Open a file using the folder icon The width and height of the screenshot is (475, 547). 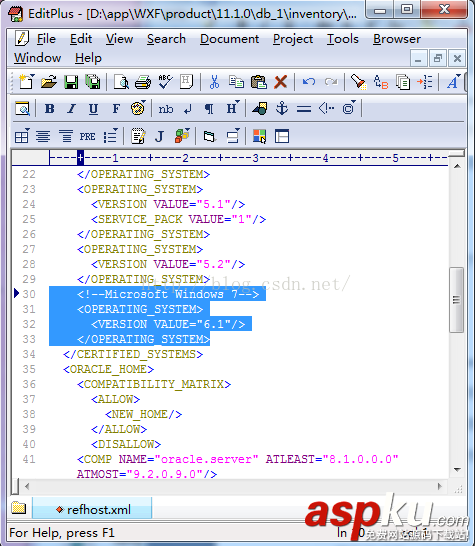(x=49, y=82)
